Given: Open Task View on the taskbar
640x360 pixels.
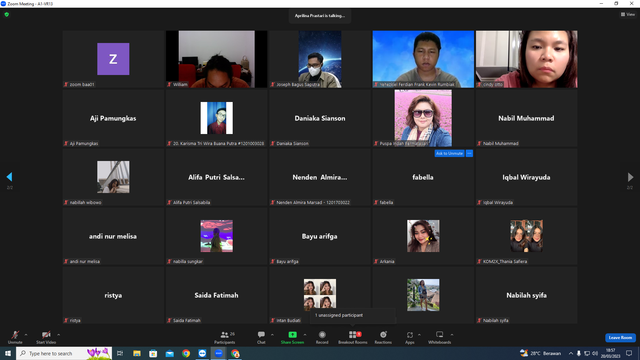Looking at the screenshot, I should 120,353.
